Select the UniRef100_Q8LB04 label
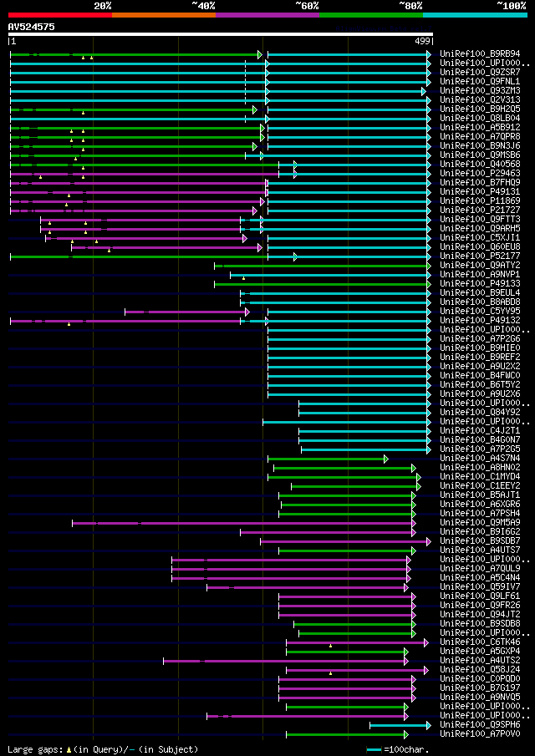 pyautogui.click(x=480, y=118)
